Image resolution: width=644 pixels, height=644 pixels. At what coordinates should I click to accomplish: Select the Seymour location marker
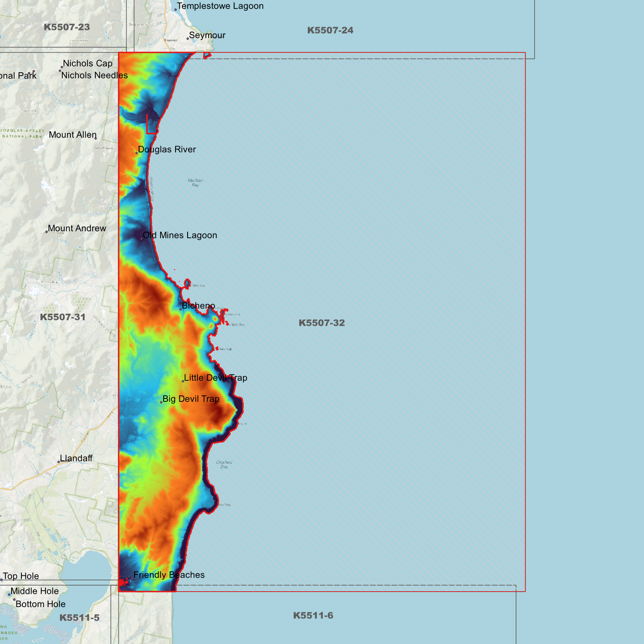coord(188,38)
